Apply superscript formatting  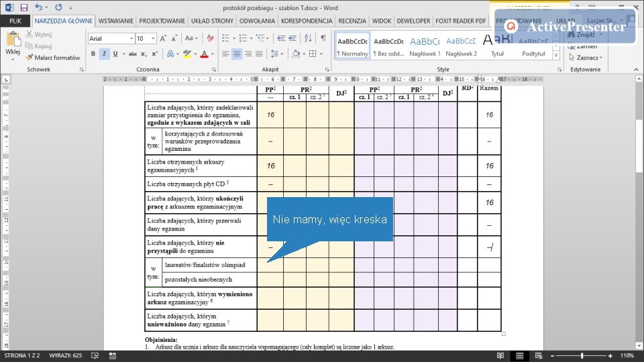155,54
